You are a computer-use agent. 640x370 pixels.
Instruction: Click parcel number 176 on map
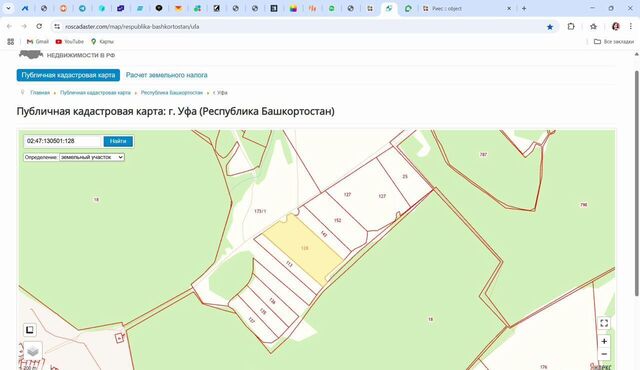click(x=544, y=367)
